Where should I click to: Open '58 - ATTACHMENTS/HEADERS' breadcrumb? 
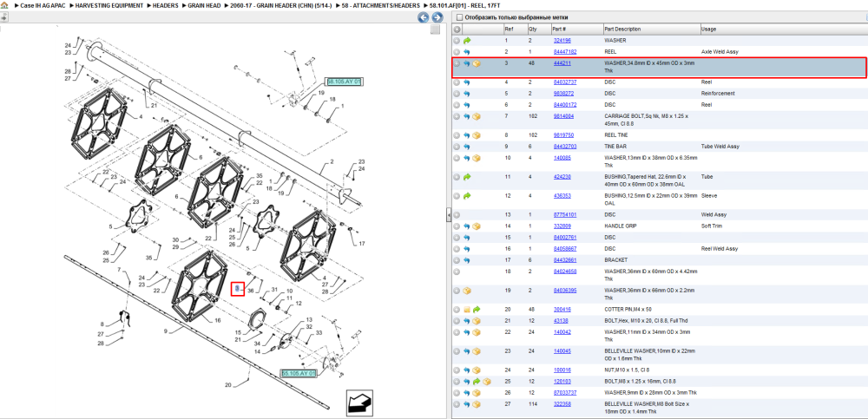(x=382, y=5)
